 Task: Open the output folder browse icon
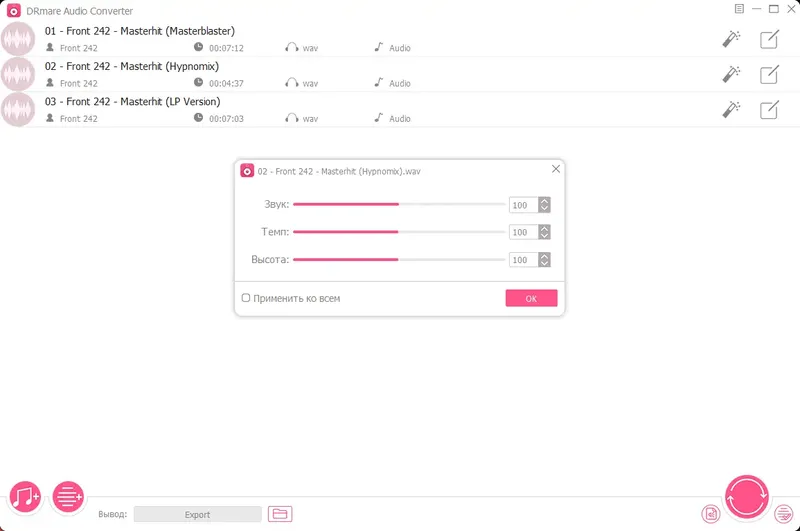(280, 514)
